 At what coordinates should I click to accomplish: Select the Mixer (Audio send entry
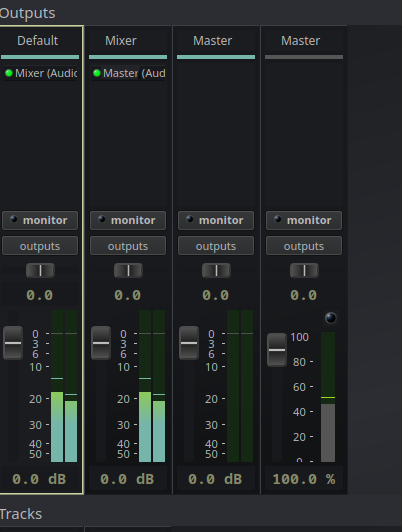tap(40, 73)
